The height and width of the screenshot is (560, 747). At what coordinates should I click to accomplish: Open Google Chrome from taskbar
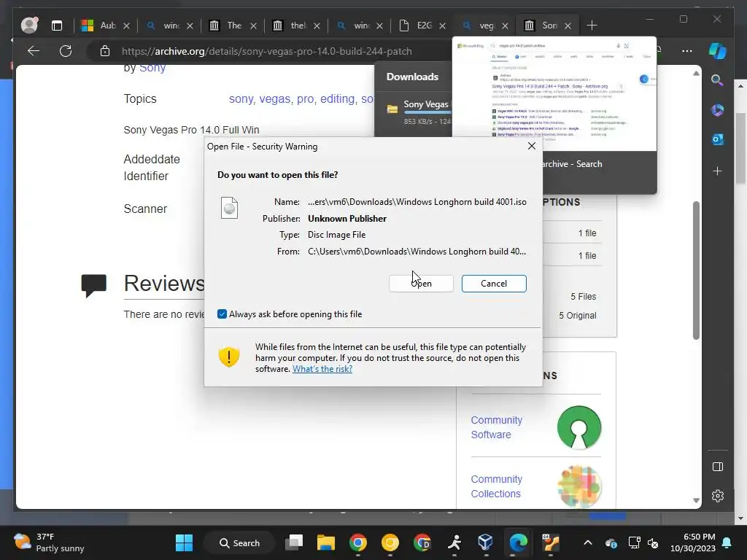357,542
